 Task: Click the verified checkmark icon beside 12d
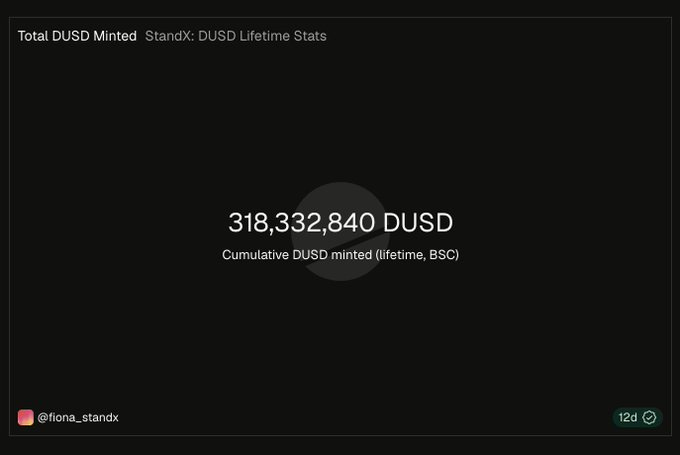point(649,417)
